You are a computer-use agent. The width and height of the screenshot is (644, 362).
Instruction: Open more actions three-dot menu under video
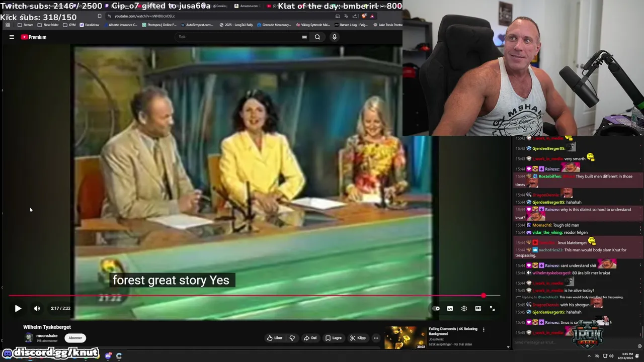point(376,338)
